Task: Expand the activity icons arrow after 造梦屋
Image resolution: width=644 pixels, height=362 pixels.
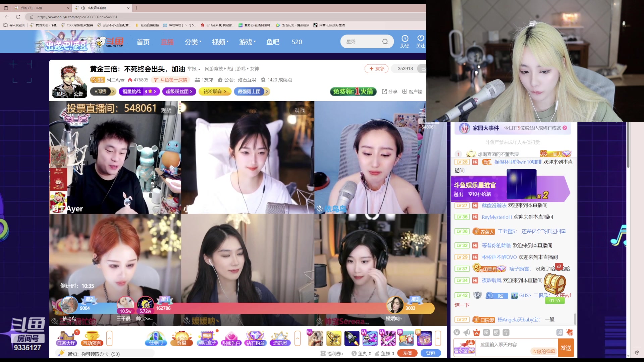Action: [298, 338]
